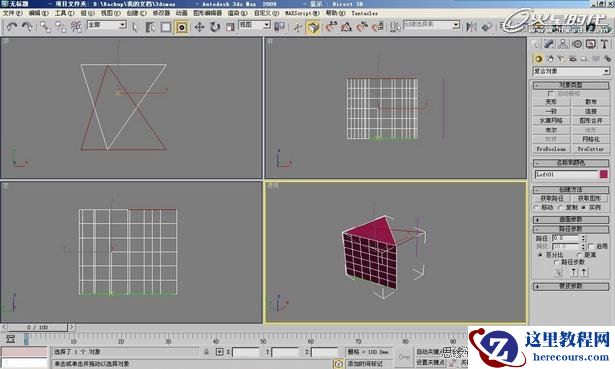The image size is (615, 369).
Task: Toggle the Percent Snap icon
Action: pos(362,27)
